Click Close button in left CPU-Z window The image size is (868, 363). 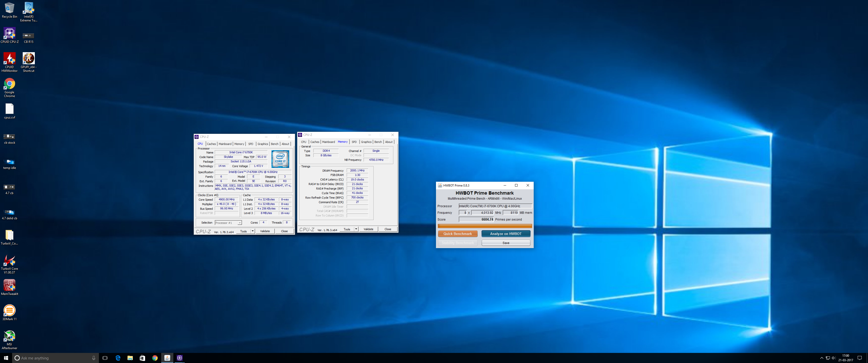pyautogui.click(x=284, y=231)
